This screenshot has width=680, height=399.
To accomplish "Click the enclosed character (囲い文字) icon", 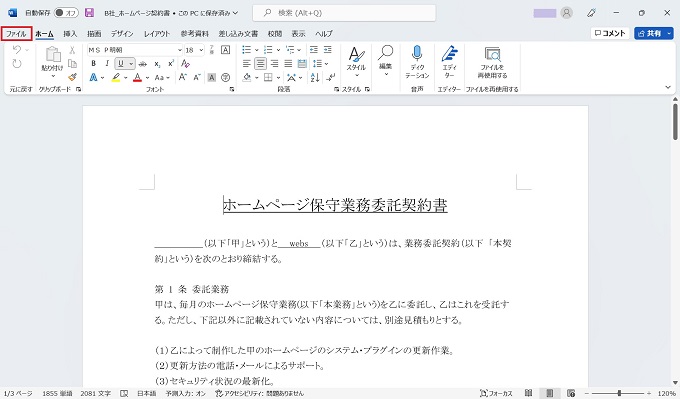I will click(226, 78).
